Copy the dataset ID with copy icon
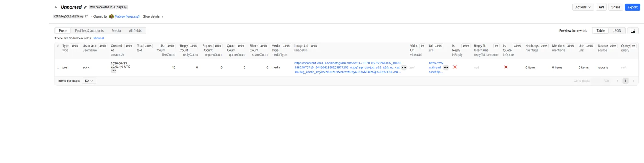The height and width of the screenshot is (163, 644). 87,16
